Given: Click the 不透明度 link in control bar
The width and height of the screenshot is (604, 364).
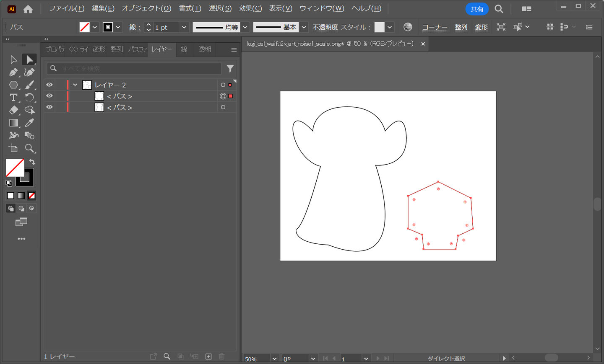Looking at the screenshot, I should point(325,27).
